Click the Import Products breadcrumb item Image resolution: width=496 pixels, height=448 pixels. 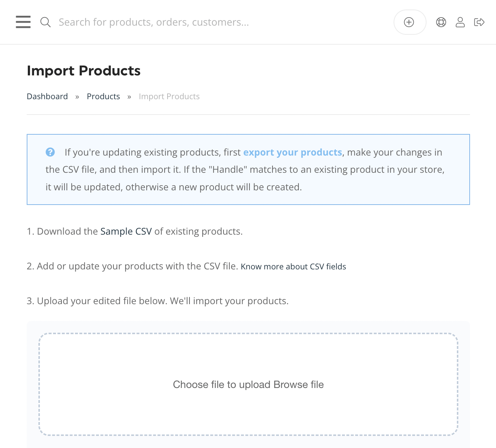169,97
